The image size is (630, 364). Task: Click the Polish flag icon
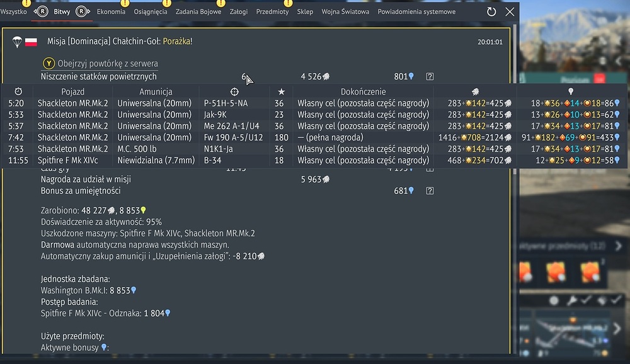tap(31, 42)
